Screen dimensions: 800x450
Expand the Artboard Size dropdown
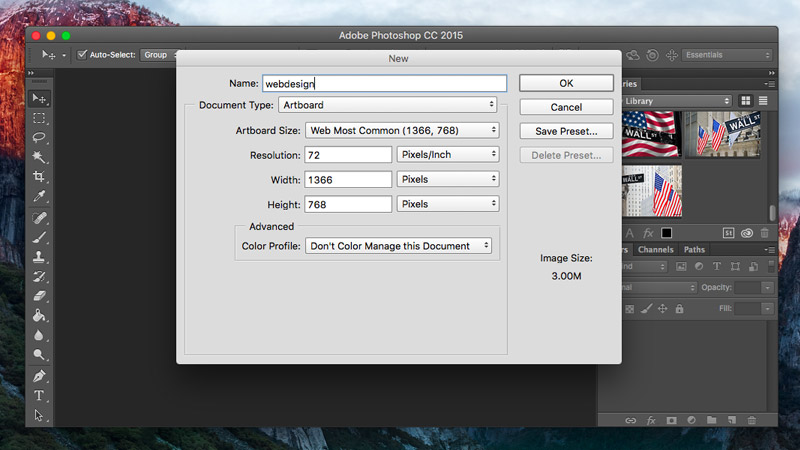(x=403, y=130)
